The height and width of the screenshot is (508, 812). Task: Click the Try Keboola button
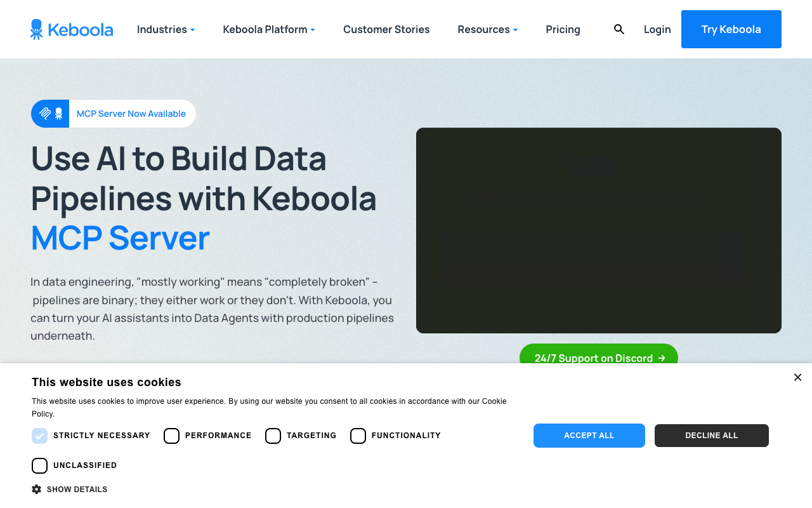[731, 29]
